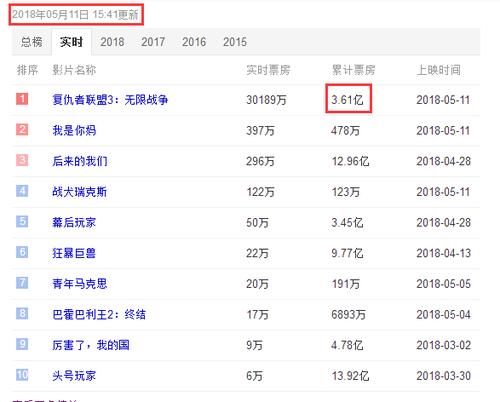Select the 实时 tab
The height and width of the screenshot is (402, 500).
[71, 42]
